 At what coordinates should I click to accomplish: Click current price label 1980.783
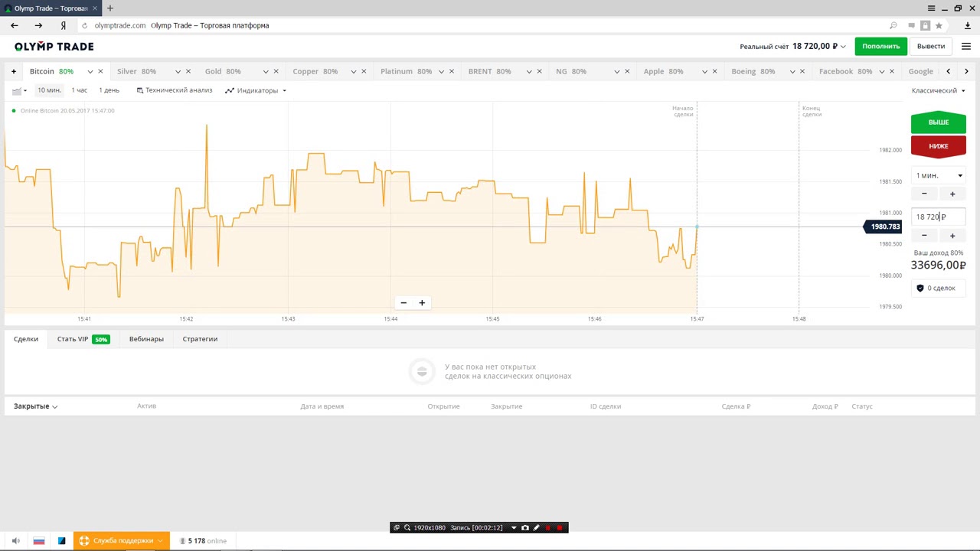(x=884, y=227)
